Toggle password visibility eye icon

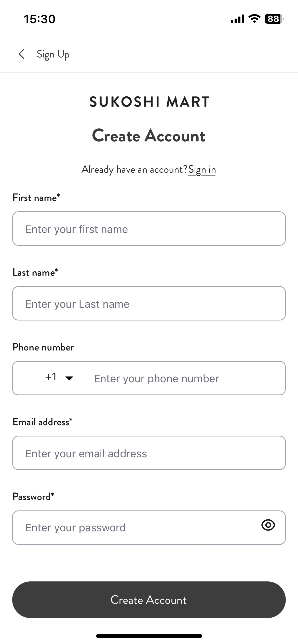click(268, 525)
